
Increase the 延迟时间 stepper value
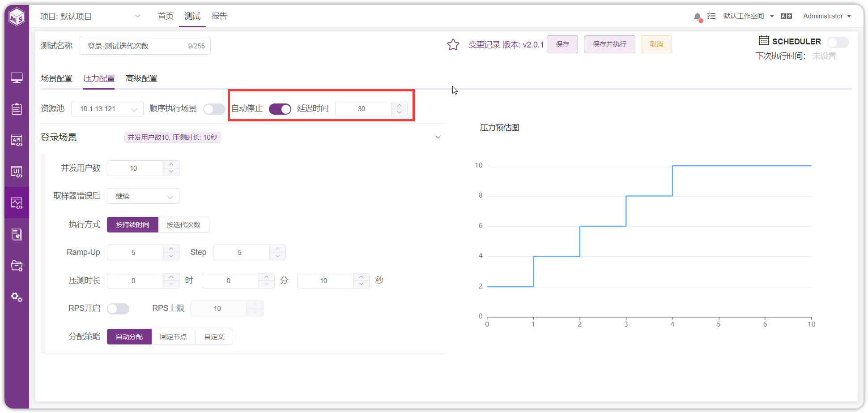tap(399, 105)
